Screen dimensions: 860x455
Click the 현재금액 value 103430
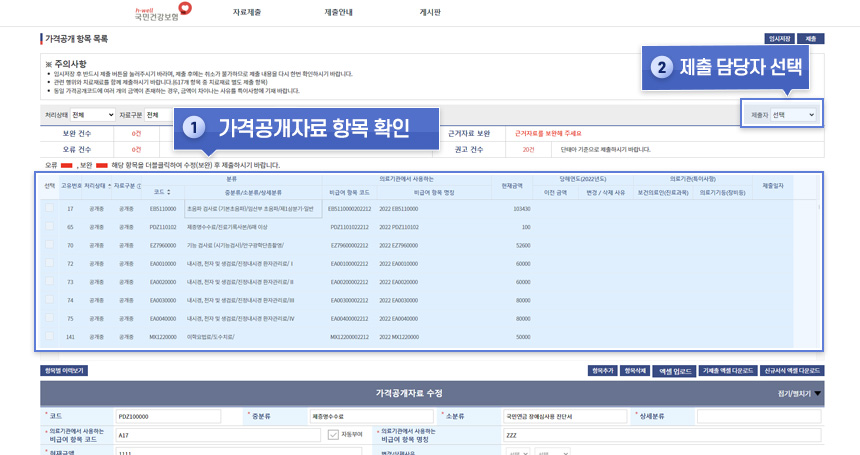pos(522,209)
